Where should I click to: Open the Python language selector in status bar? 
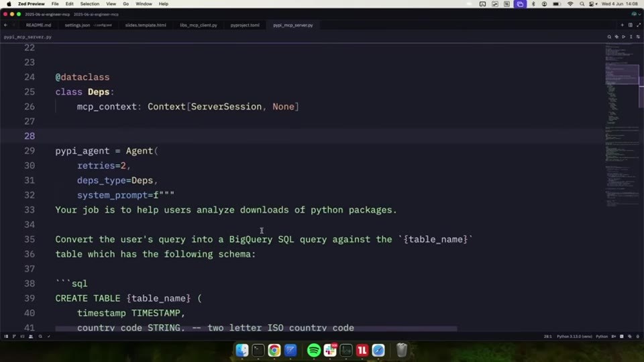tap(602, 337)
